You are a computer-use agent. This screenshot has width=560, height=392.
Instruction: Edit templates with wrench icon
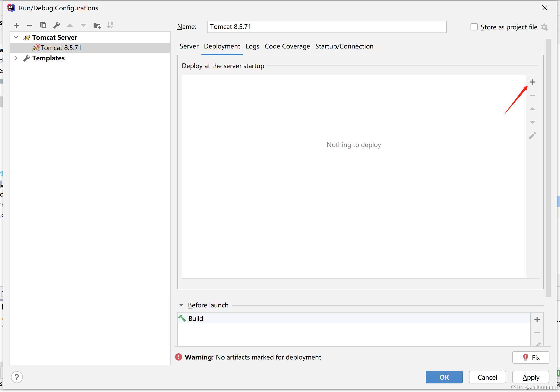tap(56, 25)
